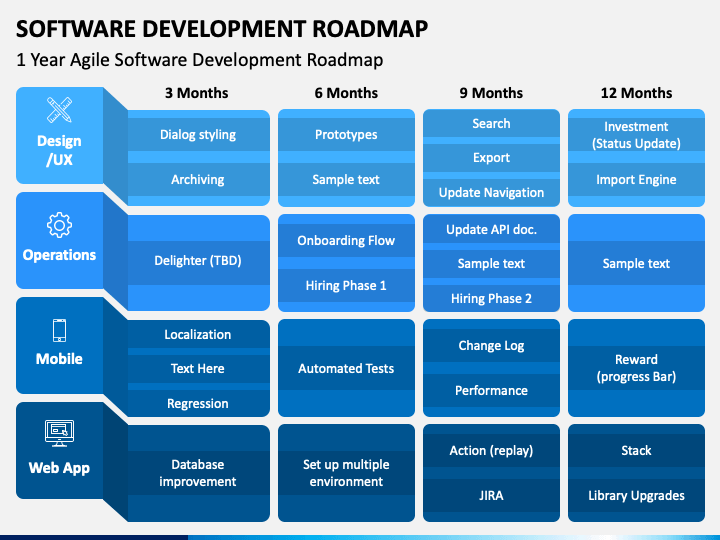720x540 pixels.
Task: Click Sample text in Operations 12 Months
Action: tap(636, 264)
